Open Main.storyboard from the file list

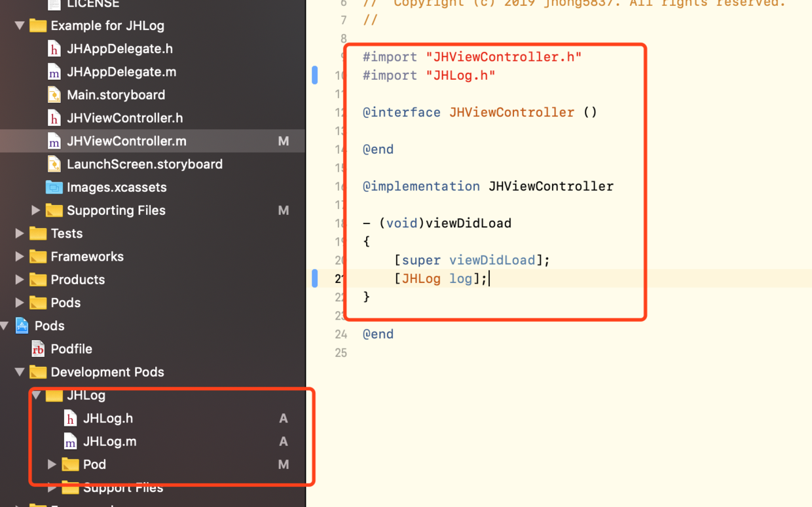116,95
